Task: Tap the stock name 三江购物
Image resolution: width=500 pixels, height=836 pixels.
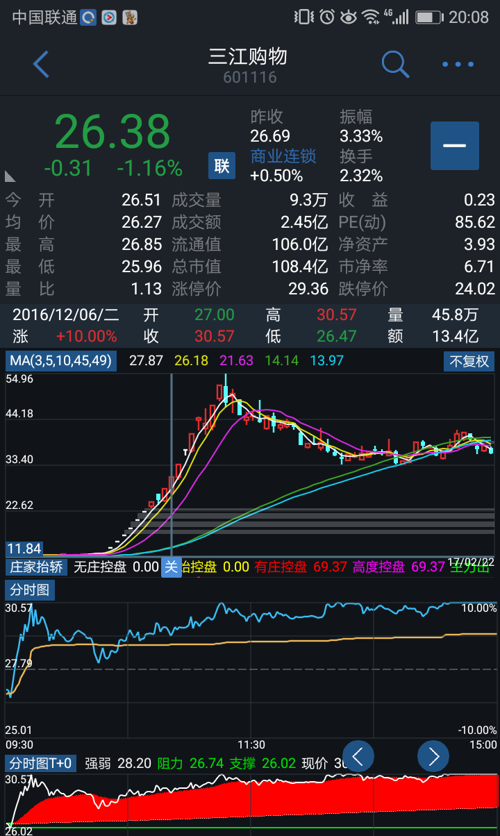Action: pyautogui.click(x=248, y=57)
